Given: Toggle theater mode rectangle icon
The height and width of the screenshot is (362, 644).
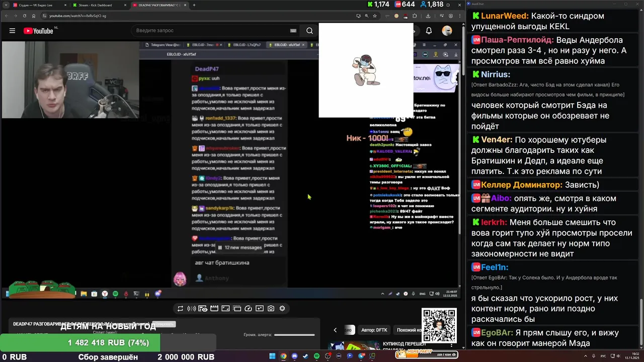Looking at the screenshot, I should click(x=225, y=309).
